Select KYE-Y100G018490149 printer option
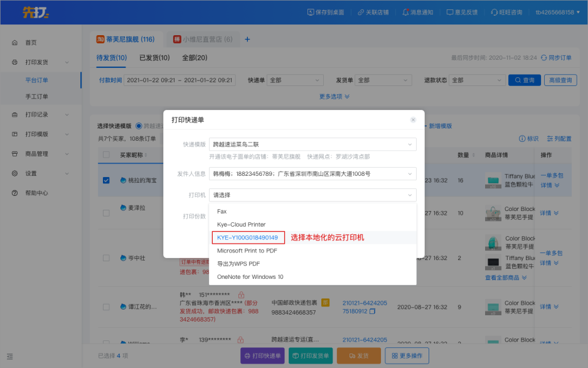 247,237
